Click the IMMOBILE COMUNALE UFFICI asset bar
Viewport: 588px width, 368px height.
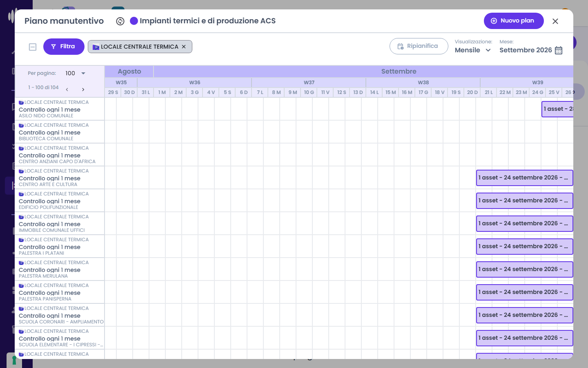(525, 224)
